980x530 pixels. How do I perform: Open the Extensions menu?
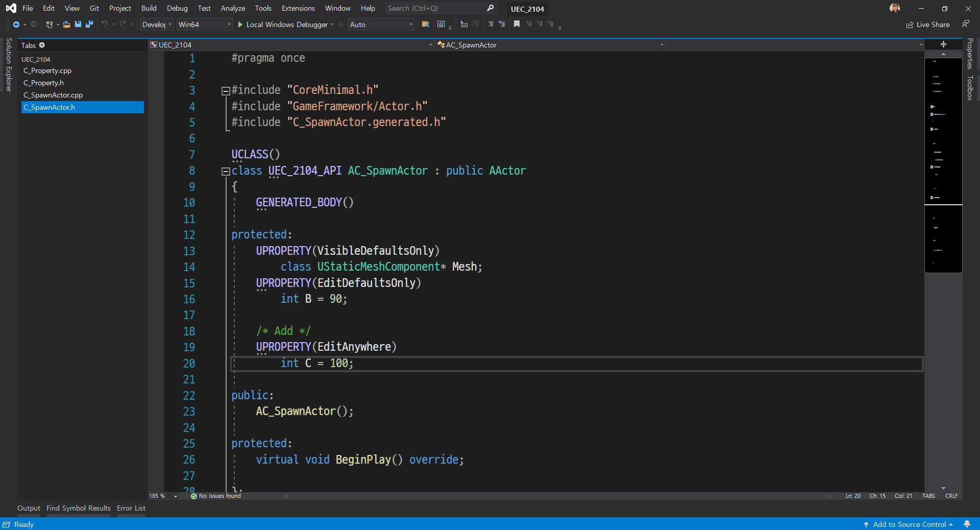(298, 8)
